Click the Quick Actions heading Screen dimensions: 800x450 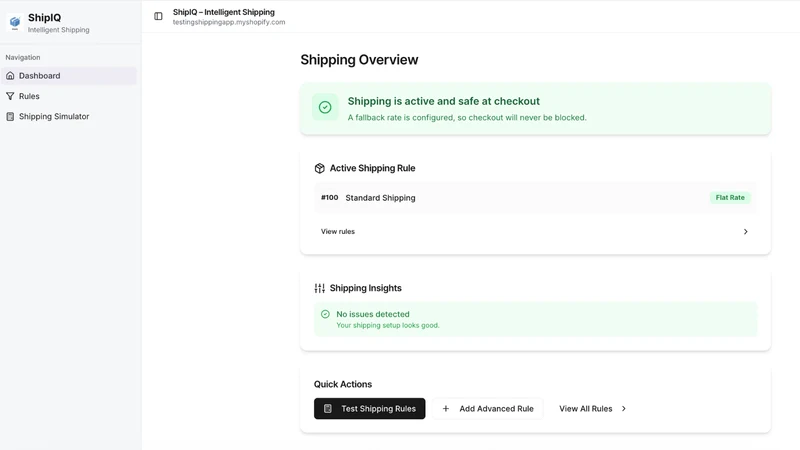pos(343,384)
